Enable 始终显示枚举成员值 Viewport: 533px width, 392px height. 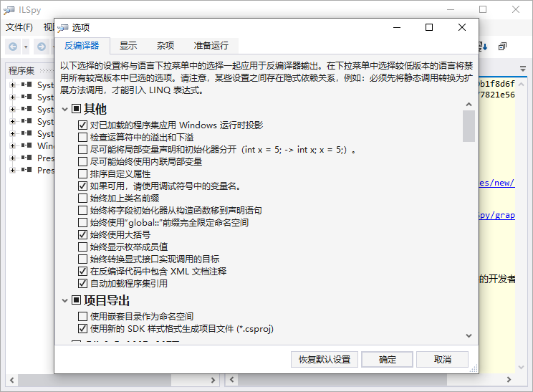(x=82, y=247)
